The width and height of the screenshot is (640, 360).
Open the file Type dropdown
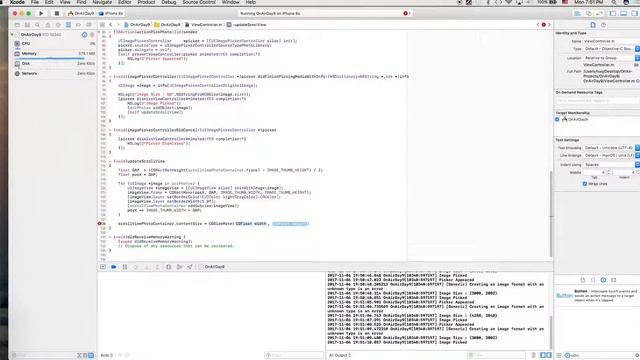pyautogui.click(x=611, y=49)
